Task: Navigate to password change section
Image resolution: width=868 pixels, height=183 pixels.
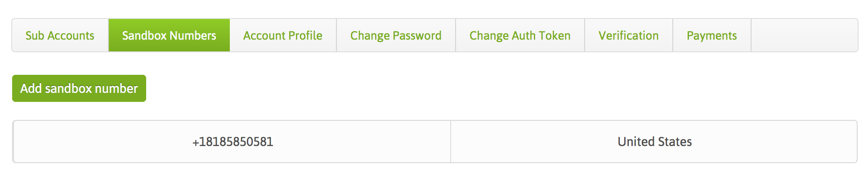Action: [396, 36]
